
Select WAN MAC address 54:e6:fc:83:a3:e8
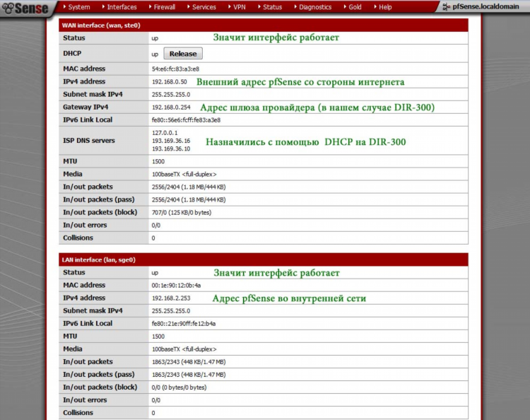(175, 69)
